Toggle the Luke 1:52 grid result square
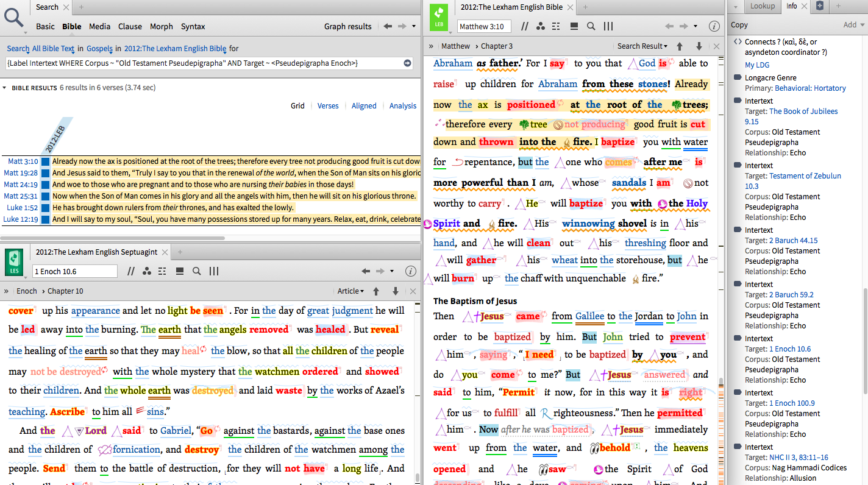 click(45, 208)
